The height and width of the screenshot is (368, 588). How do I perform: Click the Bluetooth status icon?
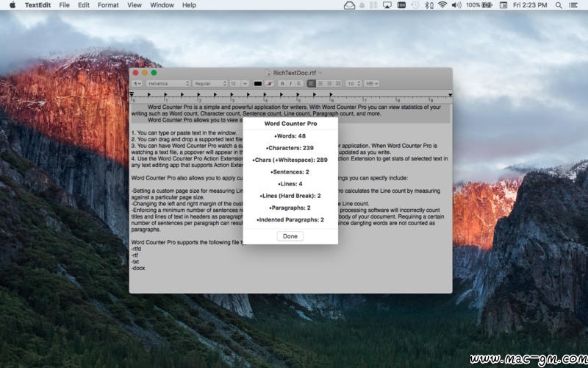429,5
